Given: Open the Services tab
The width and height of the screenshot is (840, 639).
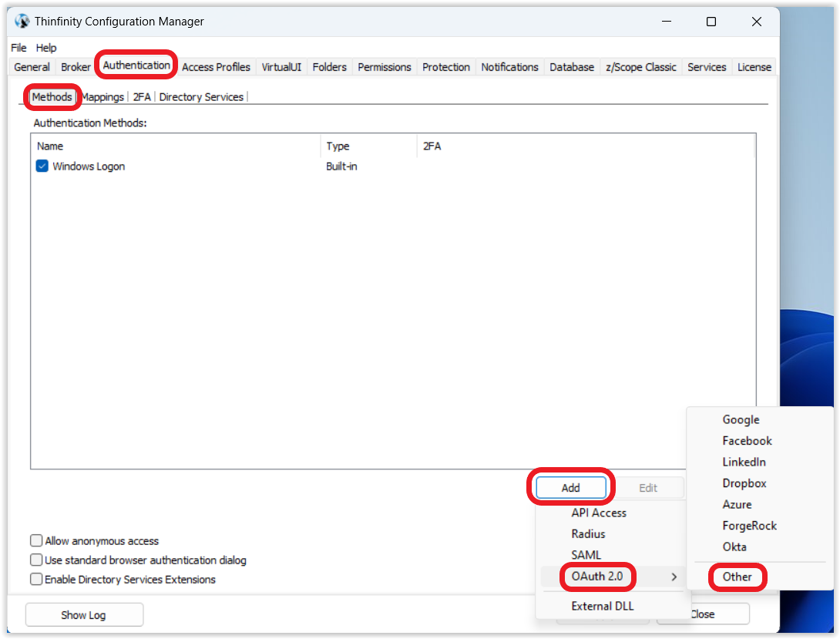Looking at the screenshot, I should coord(707,67).
